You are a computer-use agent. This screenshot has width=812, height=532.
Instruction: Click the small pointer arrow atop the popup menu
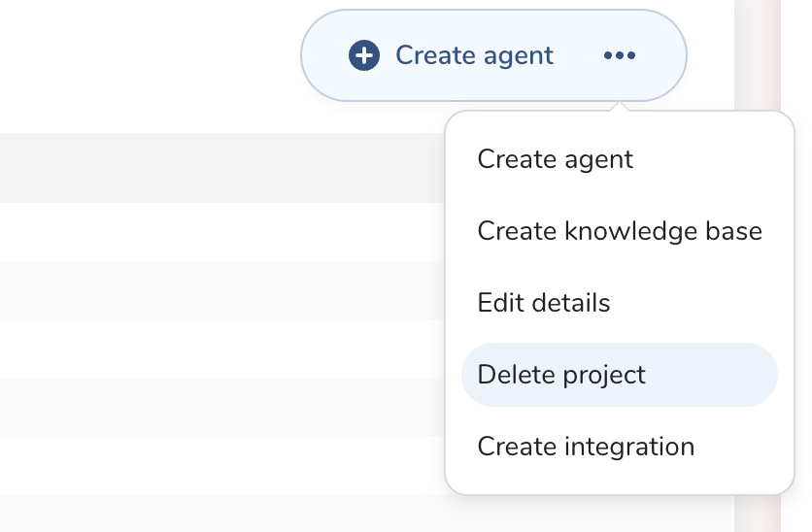pyautogui.click(x=620, y=107)
